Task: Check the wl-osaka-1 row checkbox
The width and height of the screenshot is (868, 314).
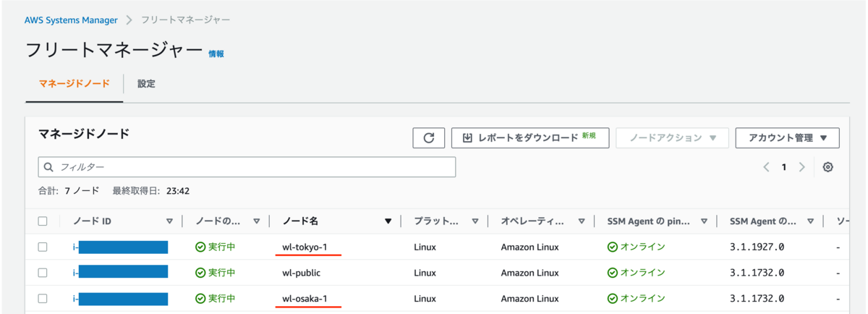Action: pos(43,298)
